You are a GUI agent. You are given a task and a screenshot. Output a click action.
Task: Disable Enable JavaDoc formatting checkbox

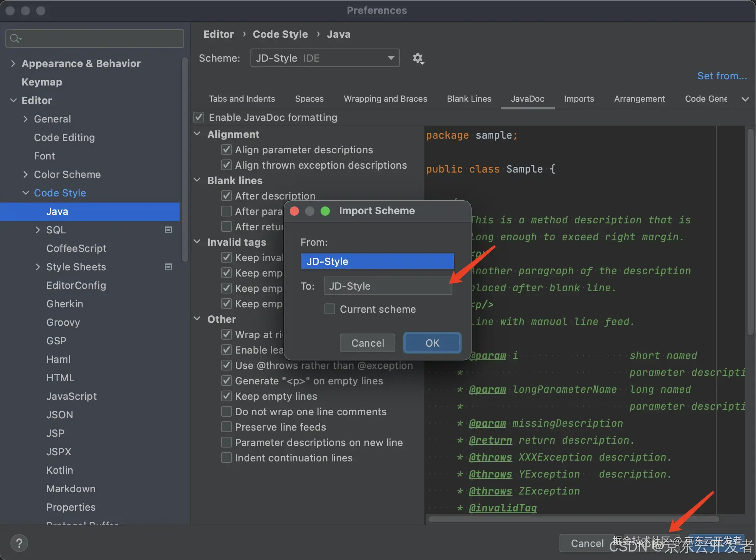pyautogui.click(x=199, y=117)
